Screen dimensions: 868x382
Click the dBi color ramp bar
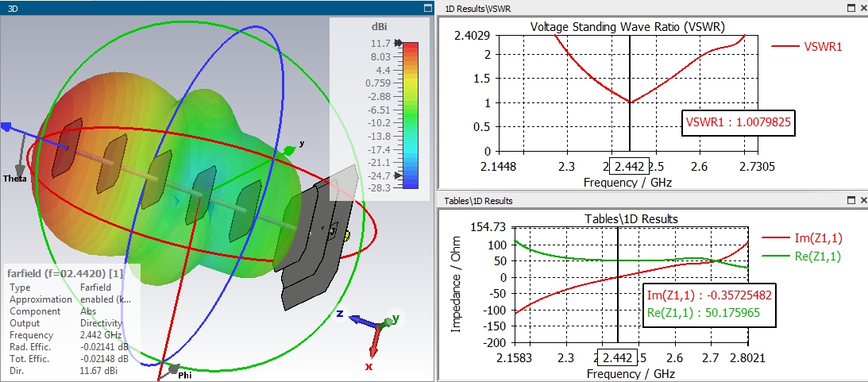pyautogui.click(x=411, y=116)
